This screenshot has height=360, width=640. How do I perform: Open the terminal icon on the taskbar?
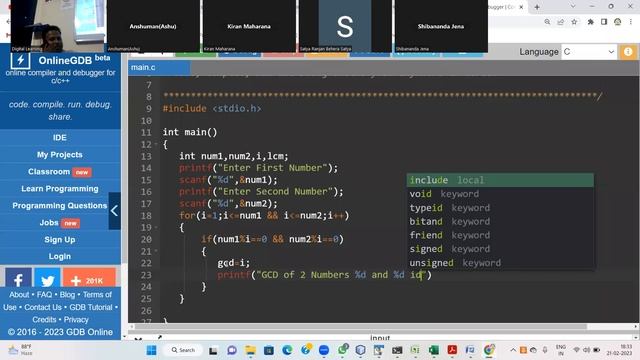pos(397,350)
